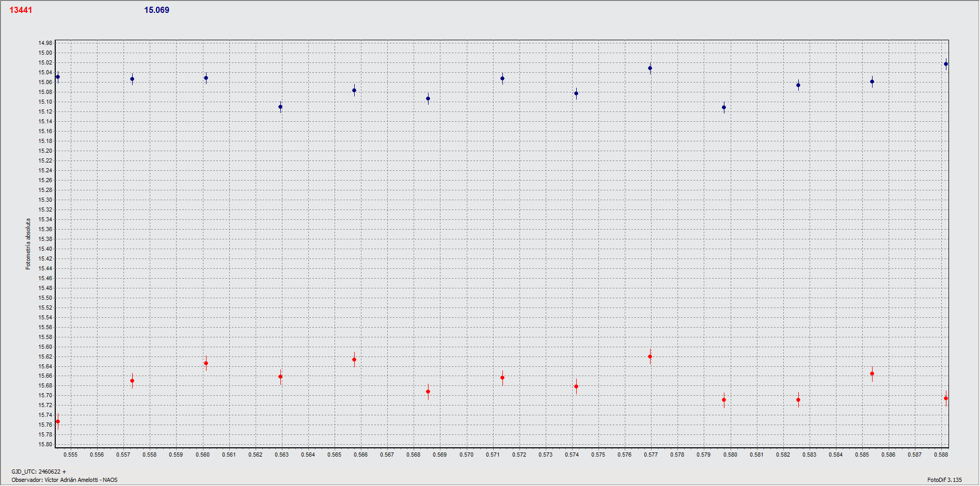This screenshot has width=980, height=486.
Task: Click the 'GJD_UTC: 2460622 +' label
Action: (x=39, y=472)
